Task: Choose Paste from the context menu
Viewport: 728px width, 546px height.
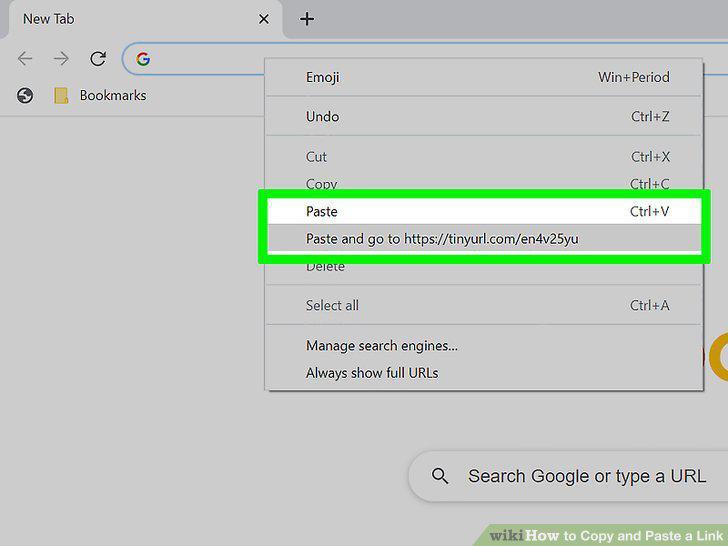Action: [484, 211]
